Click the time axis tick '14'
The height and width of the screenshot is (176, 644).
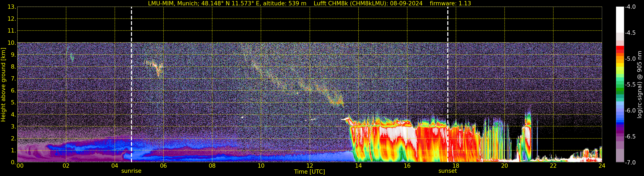point(358,166)
